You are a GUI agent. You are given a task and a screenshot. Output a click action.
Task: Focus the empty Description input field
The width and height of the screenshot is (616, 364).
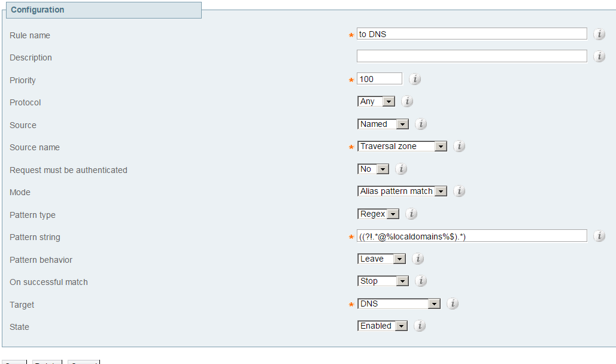(x=472, y=56)
